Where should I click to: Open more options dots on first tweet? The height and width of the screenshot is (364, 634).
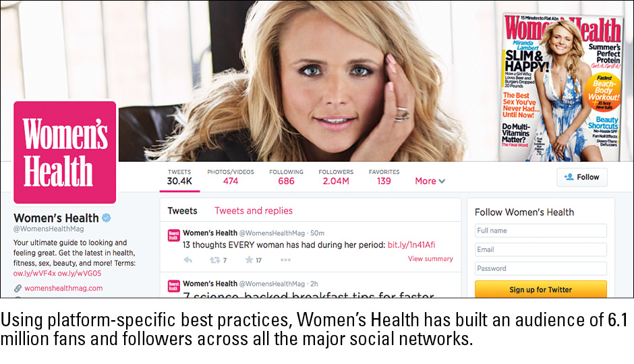click(x=285, y=260)
